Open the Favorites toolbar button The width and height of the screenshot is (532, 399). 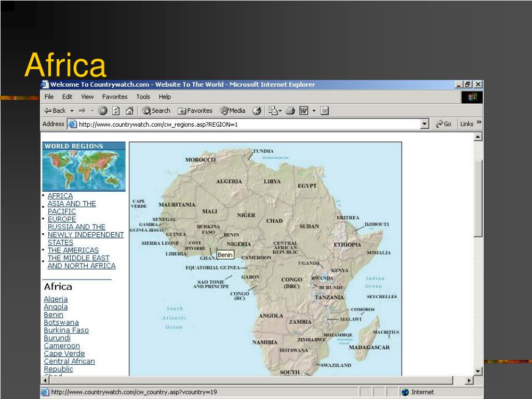pos(195,111)
